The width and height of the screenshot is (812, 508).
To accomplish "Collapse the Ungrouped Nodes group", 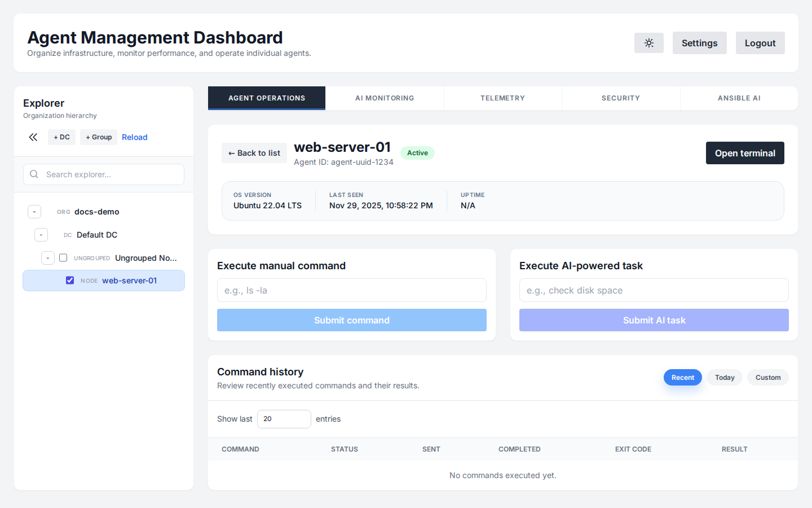I will 48,258.
